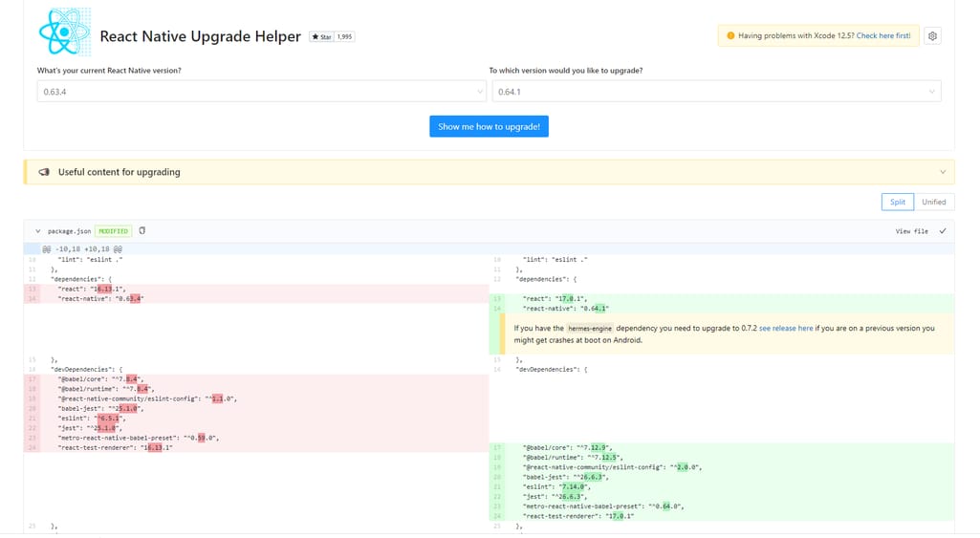Switch to Split diff view
980x538 pixels.
pos(898,202)
